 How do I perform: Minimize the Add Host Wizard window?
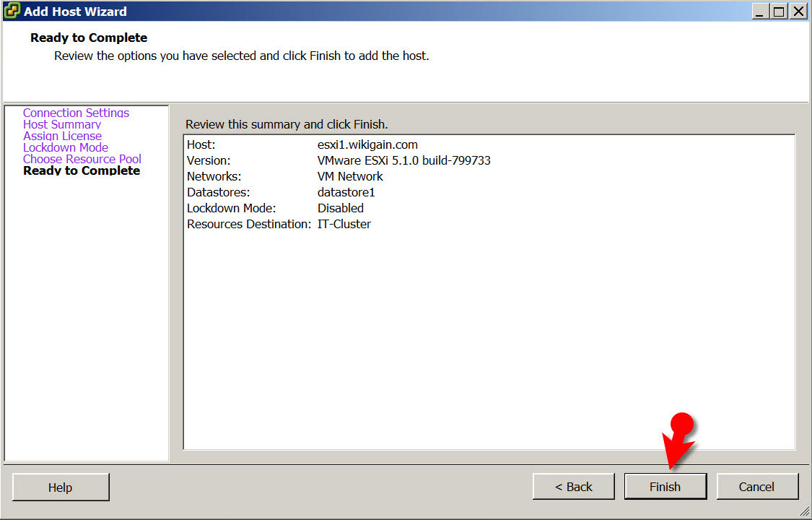tap(760, 12)
